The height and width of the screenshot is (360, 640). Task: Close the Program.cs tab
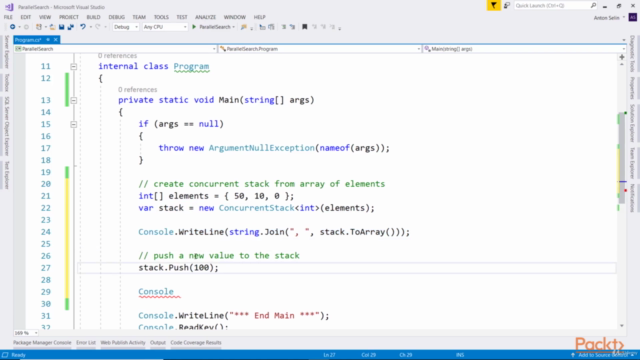click(56, 40)
